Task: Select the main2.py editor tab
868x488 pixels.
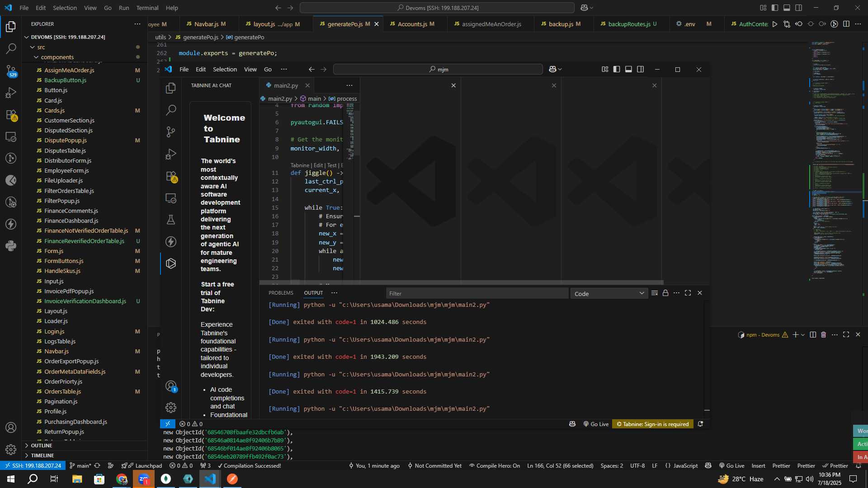Action: pos(286,85)
